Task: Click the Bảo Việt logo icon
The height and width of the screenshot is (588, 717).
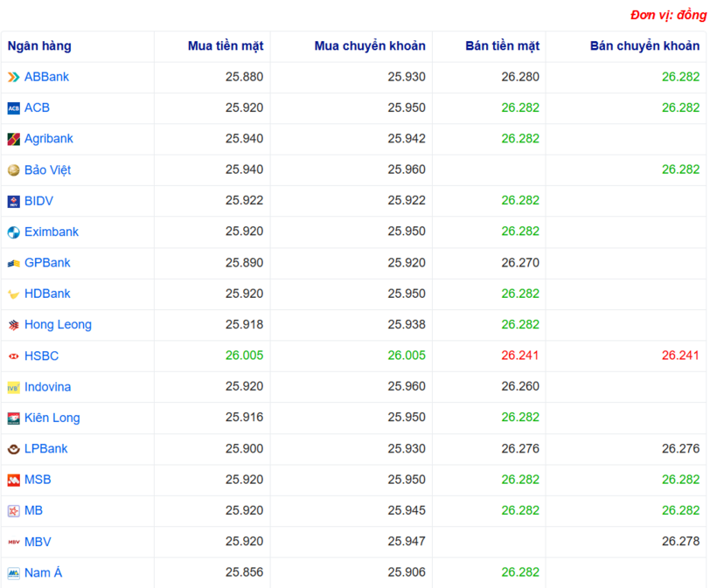Action: pyautogui.click(x=13, y=170)
